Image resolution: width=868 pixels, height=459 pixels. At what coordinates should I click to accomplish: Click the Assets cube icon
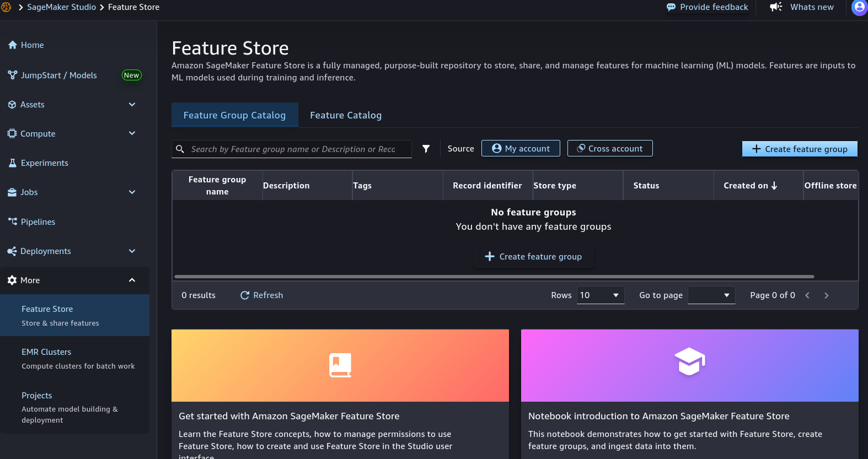[x=12, y=105]
